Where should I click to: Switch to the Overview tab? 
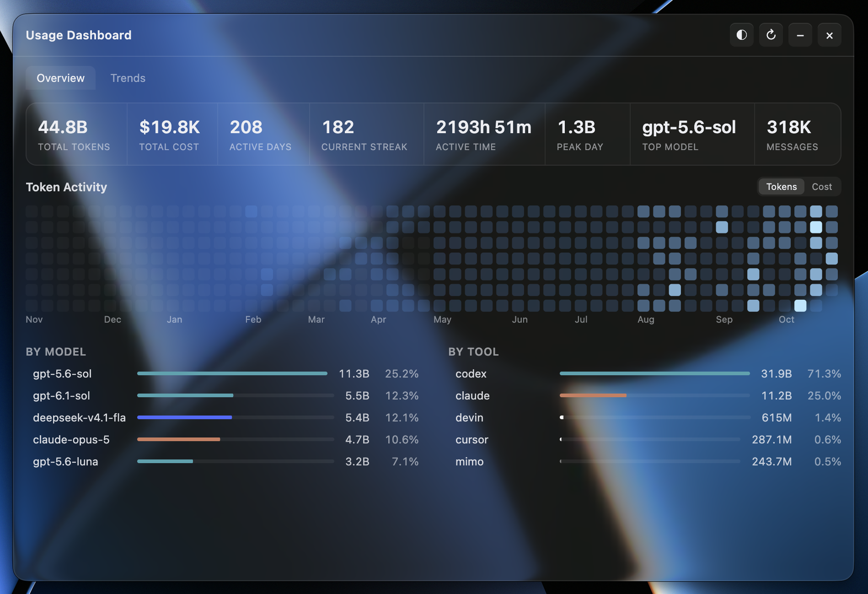pyautogui.click(x=60, y=78)
